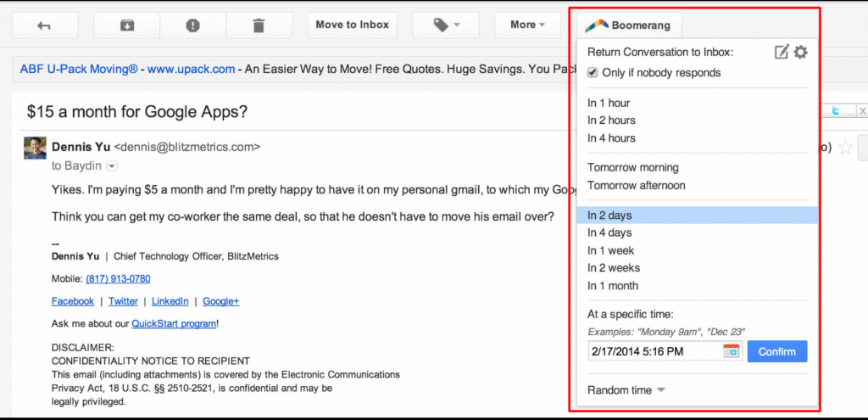Report this email as spam
Viewport: 868px width, 420px height.
192,25
